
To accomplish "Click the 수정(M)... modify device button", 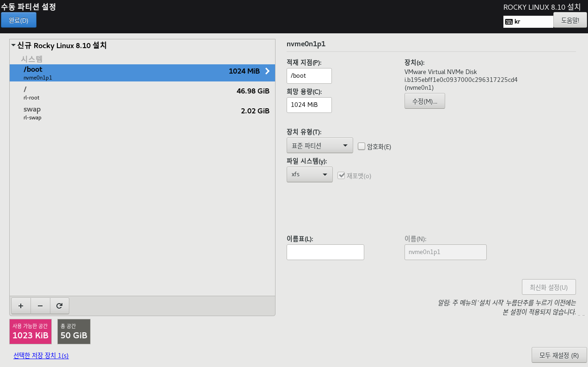I will (425, 101).
